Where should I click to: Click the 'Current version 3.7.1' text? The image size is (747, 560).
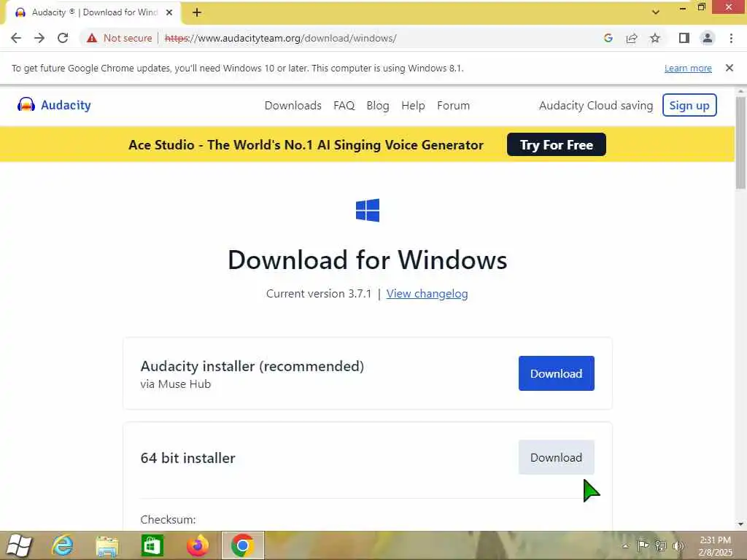319,294
